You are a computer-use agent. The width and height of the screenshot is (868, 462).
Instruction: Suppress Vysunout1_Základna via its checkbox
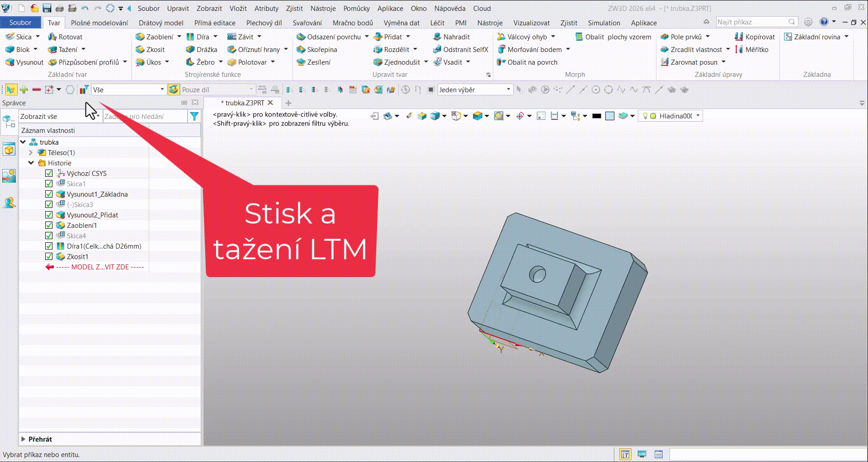click(49, 194)
